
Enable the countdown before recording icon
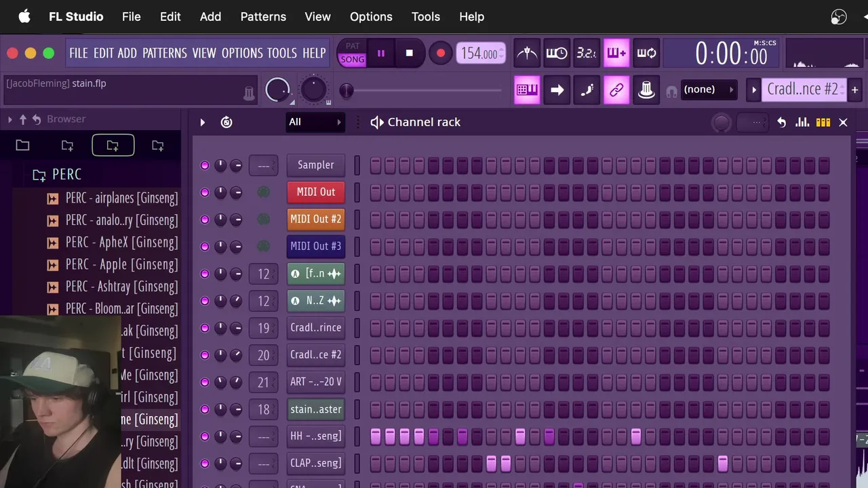coord(587,53)
